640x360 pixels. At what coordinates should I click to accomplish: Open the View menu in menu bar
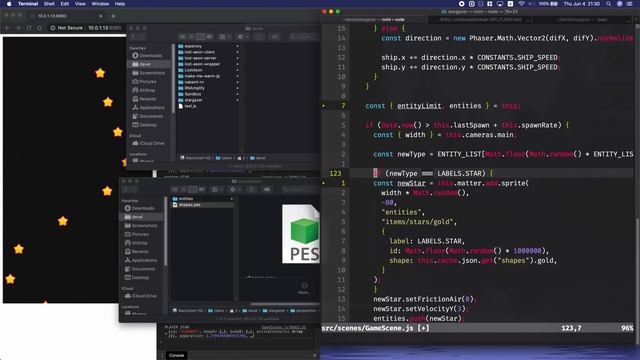[80, 4]
